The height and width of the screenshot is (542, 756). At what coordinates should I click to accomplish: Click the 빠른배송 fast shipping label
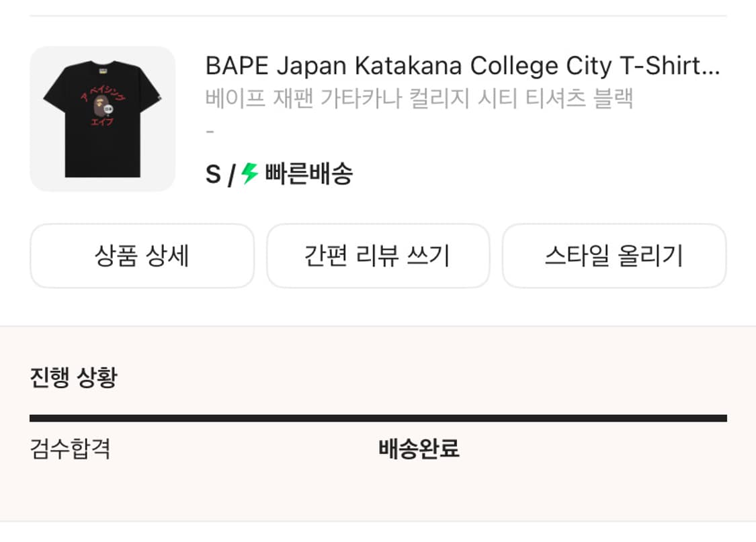[x=309, y=174]
